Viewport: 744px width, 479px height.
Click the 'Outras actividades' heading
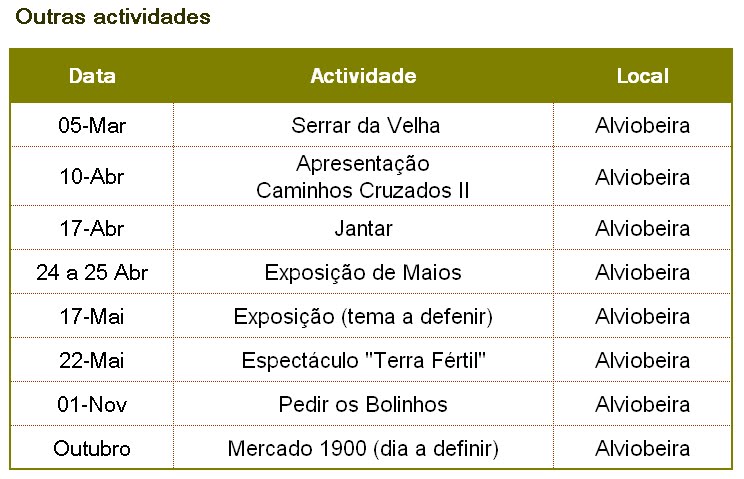click(x=113, y=17)
